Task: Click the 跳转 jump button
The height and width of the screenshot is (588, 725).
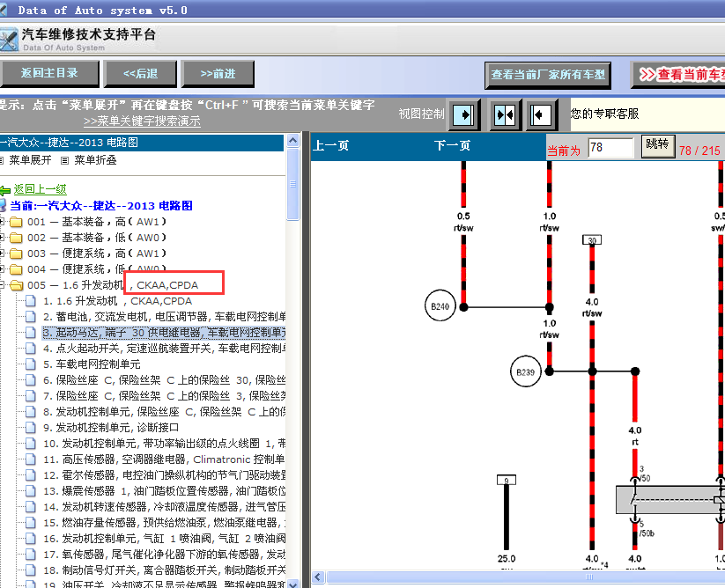Action: click(x=657, y=146)
